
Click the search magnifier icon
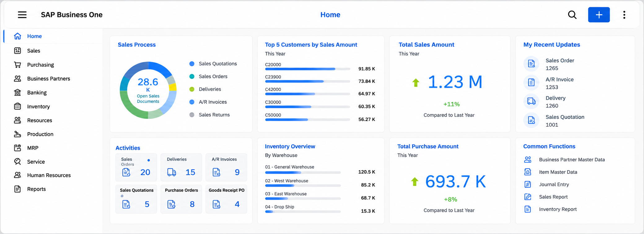point(572,15)
